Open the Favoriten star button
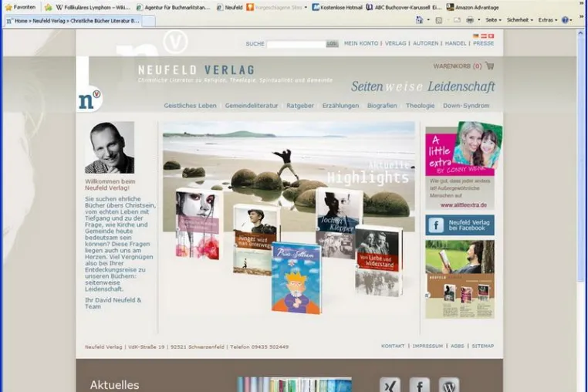The height and width of the screenshot is (392, 588). click(x=21, y=7)
